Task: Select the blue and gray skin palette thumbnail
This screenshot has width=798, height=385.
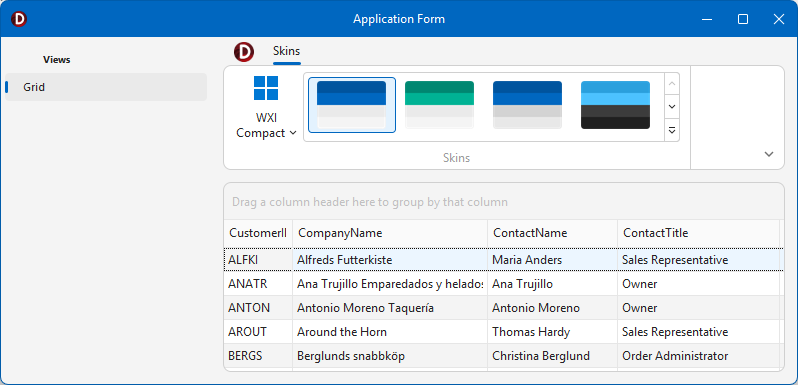Action: point(527,105)
